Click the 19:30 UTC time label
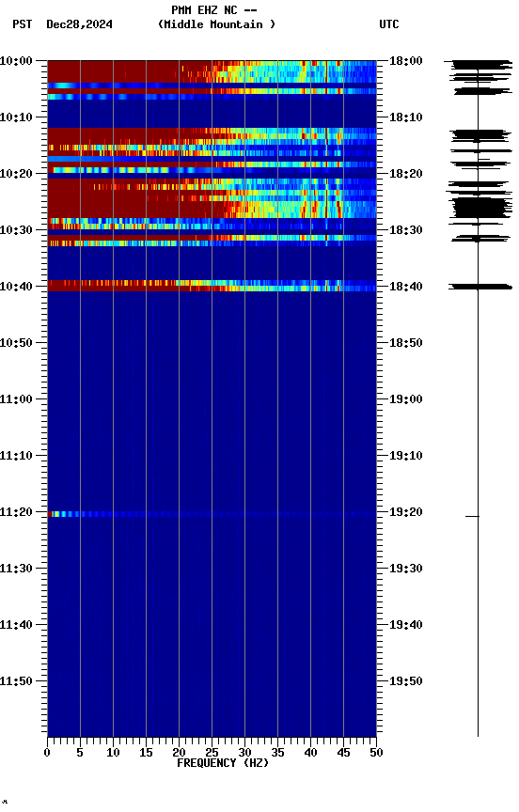 pos(406,570)
